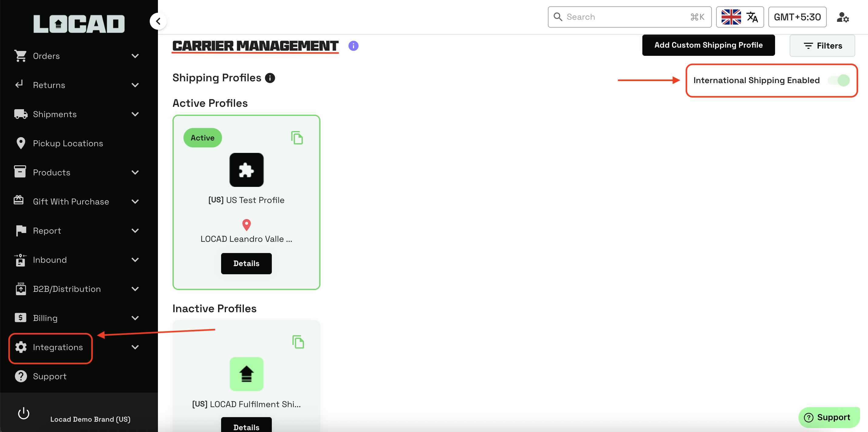The height and width of the screenshot is (432, 868).
Task: Toggle the International Shipping Enabled switch
Action: (x=839, y=80)
